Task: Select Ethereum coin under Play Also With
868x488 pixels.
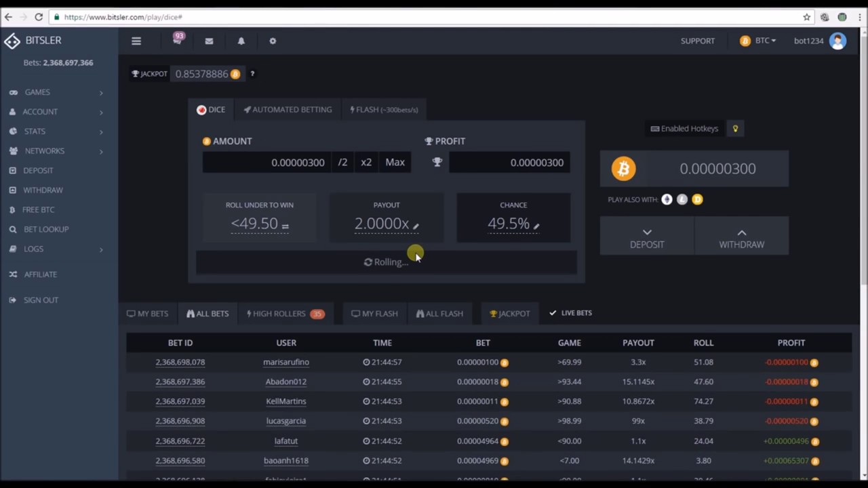Action: pyautogui.click(x=667, y=199)
